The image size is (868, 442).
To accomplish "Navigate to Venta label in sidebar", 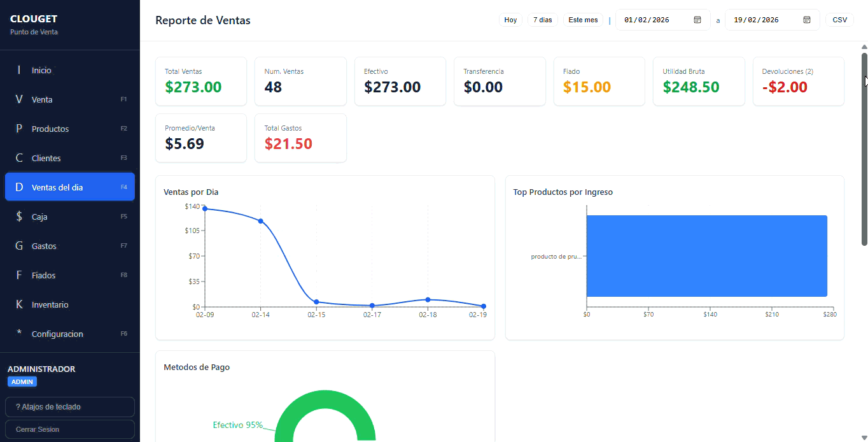I will 42,99.
